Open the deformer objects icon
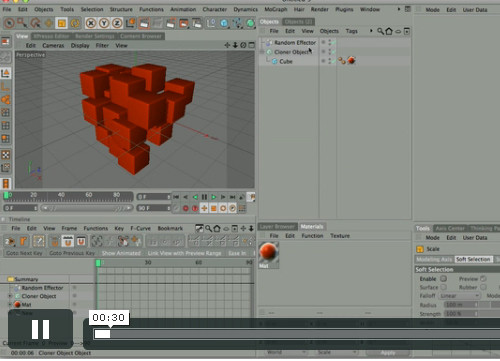This screenshot has height=361, width=500. [x=238, y=23]
